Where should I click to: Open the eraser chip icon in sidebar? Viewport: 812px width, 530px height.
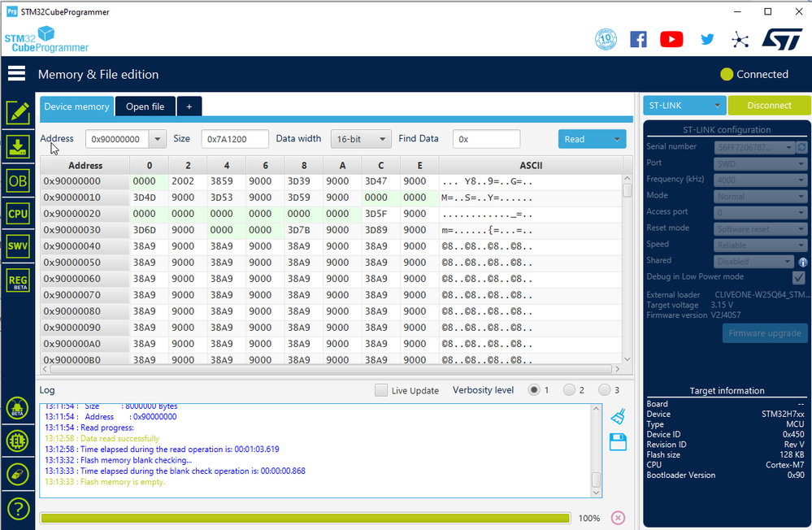click(x=18, y=474)
